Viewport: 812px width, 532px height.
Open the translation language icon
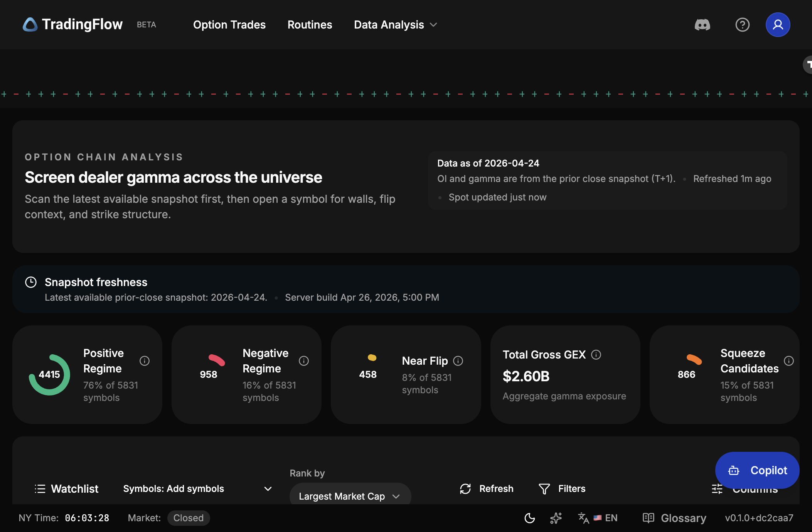tap(583, 518)
